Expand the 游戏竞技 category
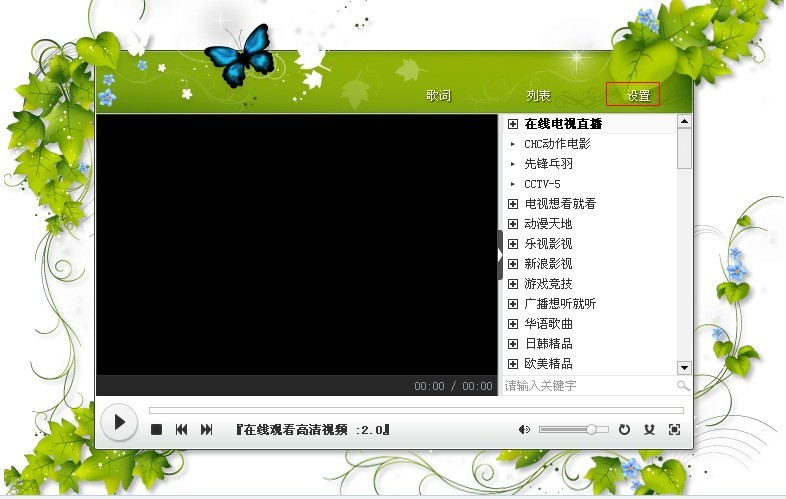This screenshot has width=786, height=499. 513,284
